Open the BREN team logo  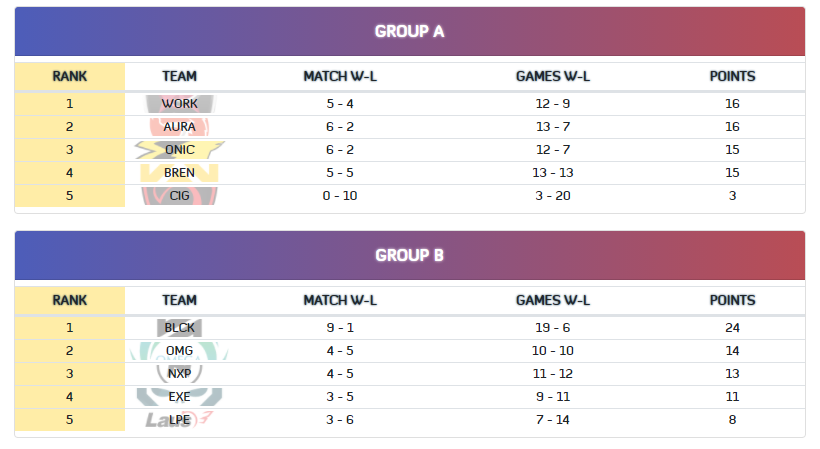(179, 172)
